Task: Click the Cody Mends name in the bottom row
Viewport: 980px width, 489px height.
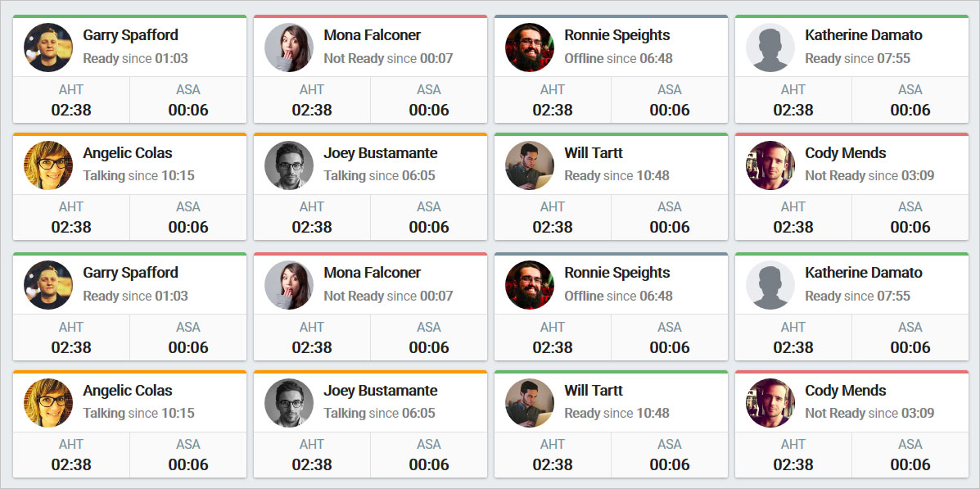Action: point(846,391)
